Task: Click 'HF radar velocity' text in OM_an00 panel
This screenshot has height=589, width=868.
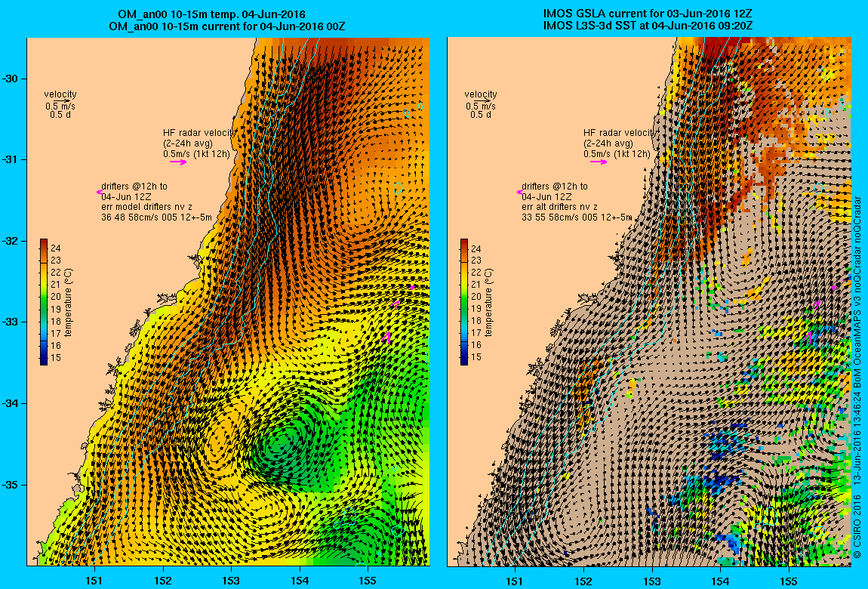Action: click(199, 133)
